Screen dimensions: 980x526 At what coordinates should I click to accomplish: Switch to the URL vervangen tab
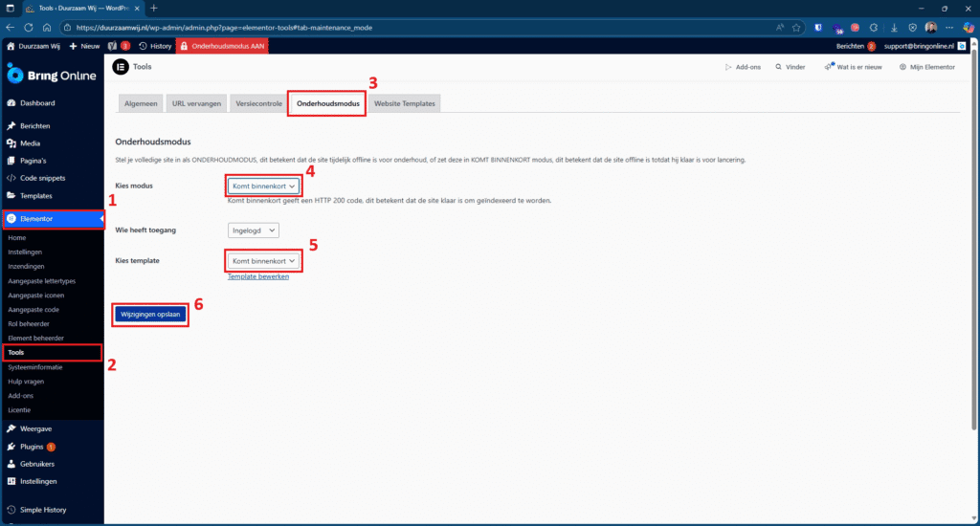[198, 103]
